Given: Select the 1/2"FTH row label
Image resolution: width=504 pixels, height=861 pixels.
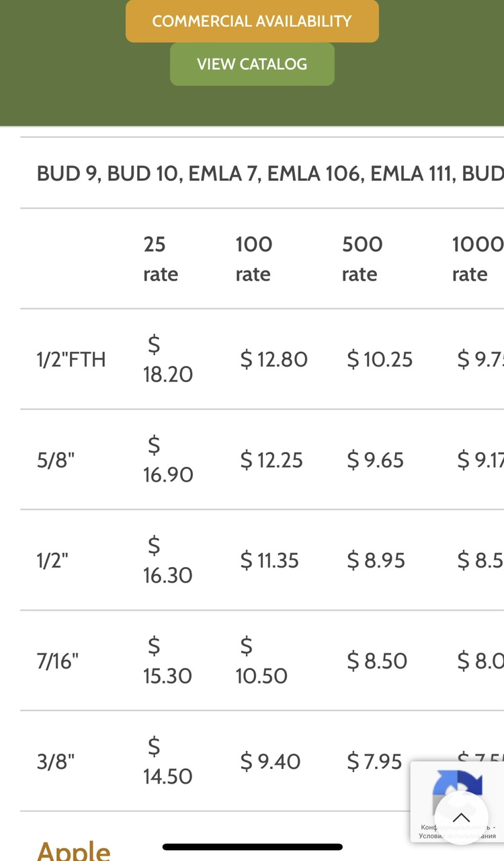Looking at the screenshot, I should (71, 359).
